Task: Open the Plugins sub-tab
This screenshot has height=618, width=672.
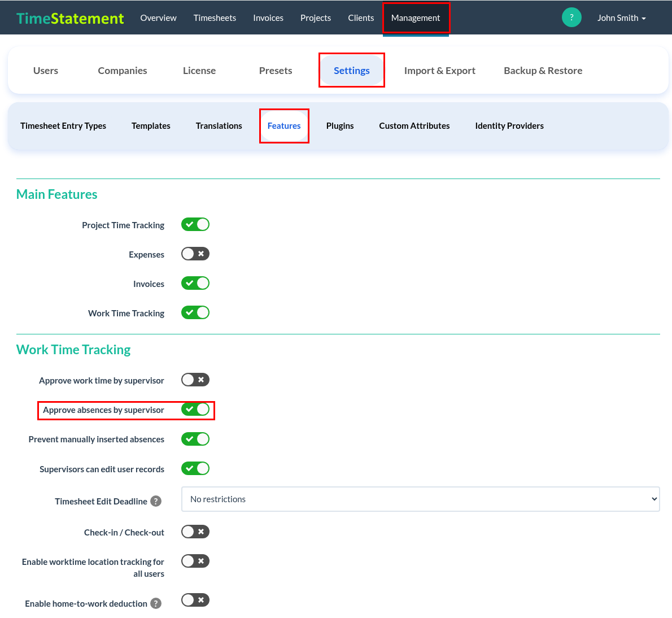Action: click(x=340, y=126)
